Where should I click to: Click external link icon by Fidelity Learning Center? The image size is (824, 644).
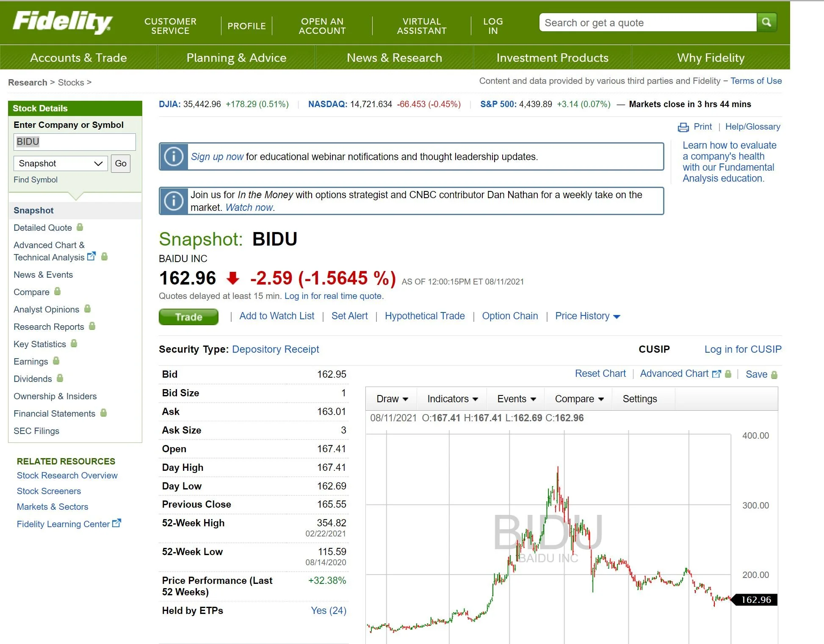(116, 523)
